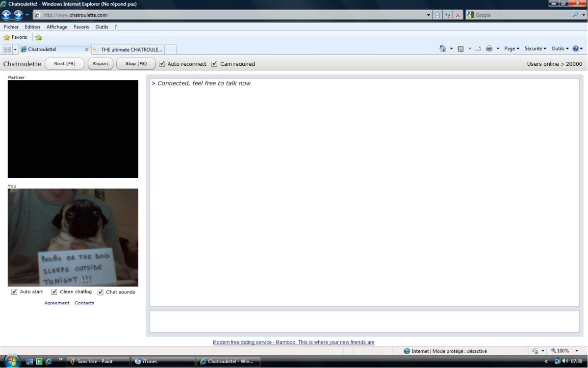Viewport: 588px width, 368px height.
Task: Click the Mamboo dating service link
Action: click(294, 342)
